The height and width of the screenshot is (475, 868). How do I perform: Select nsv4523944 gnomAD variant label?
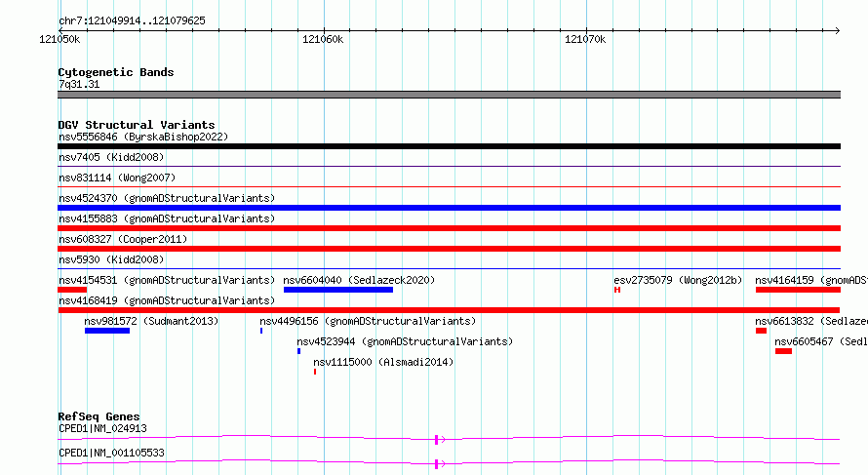(x=405, y=341)
